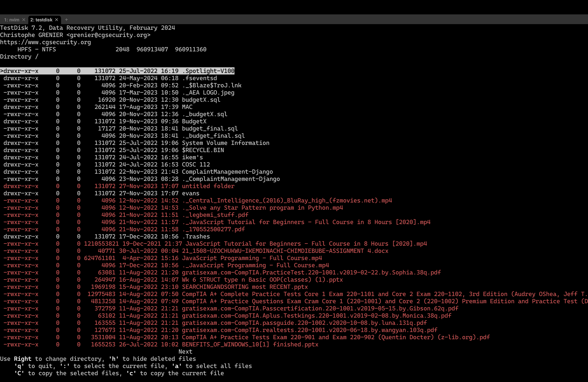Click the grenier@cgsecurity.org email address
588x382 pixels.
click(x=108, y=35)
